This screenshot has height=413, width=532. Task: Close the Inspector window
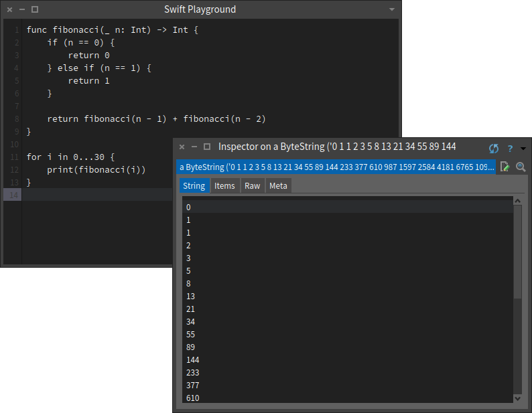tap(182, 147)
